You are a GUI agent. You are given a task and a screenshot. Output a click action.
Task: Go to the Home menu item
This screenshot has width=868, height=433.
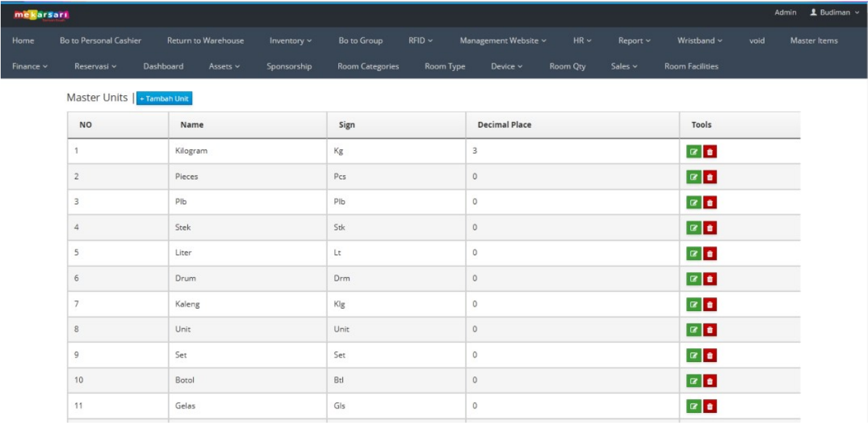pos(23,41)
